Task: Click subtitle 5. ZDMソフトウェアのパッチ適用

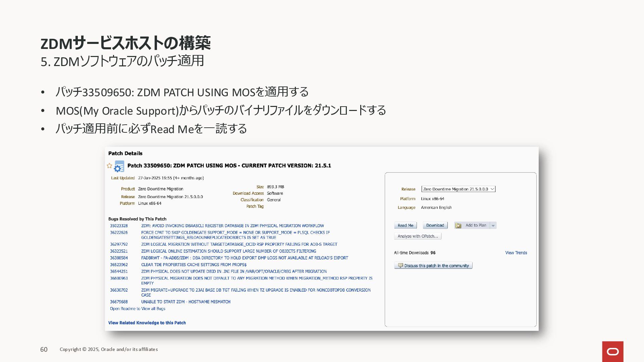Action: pyautogui.click(x=122, y=61)
